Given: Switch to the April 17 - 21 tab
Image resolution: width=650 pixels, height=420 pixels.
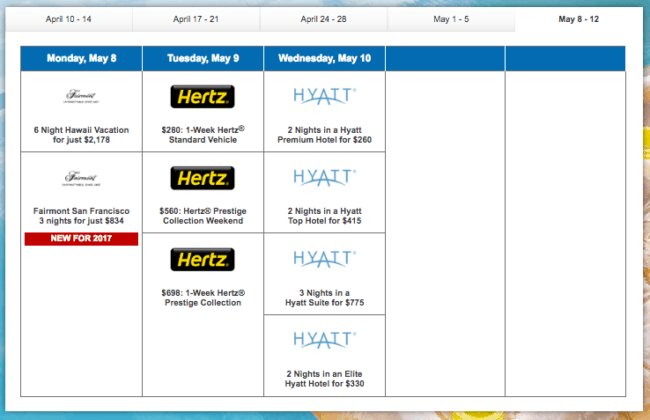Looking at the screenshot, I should point(195,18).
